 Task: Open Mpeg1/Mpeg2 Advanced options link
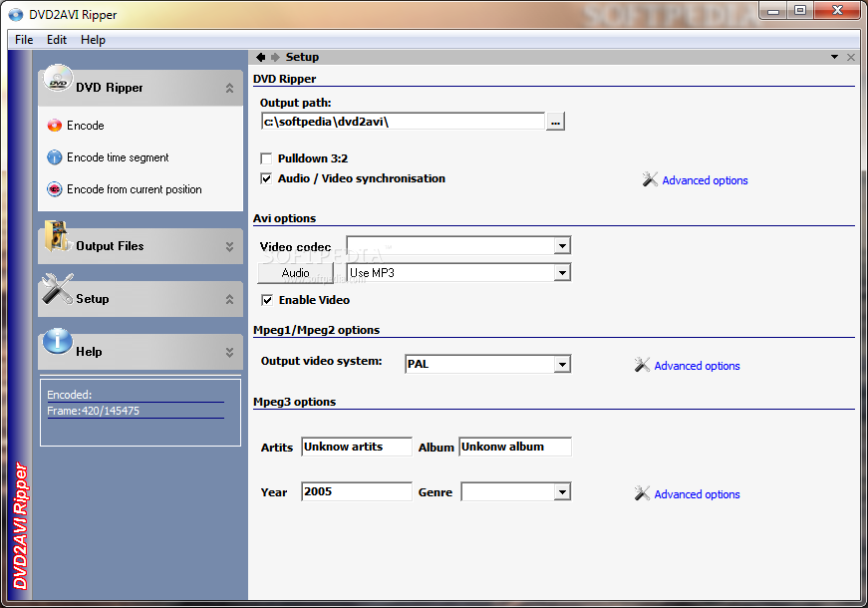[x=697, y=366]
